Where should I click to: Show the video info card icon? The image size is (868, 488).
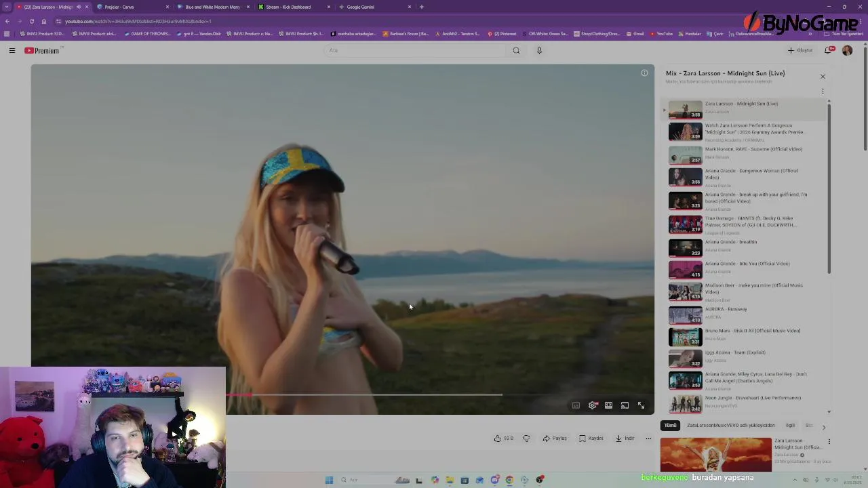tap(644, 73)
